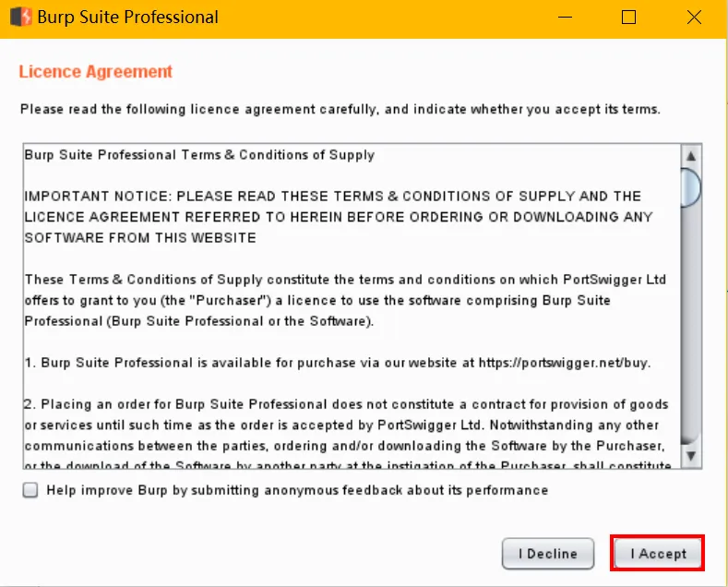
Task: Enable the anonymous feedback checkbox
Action: pyautogui.click(x=30, y=490)
